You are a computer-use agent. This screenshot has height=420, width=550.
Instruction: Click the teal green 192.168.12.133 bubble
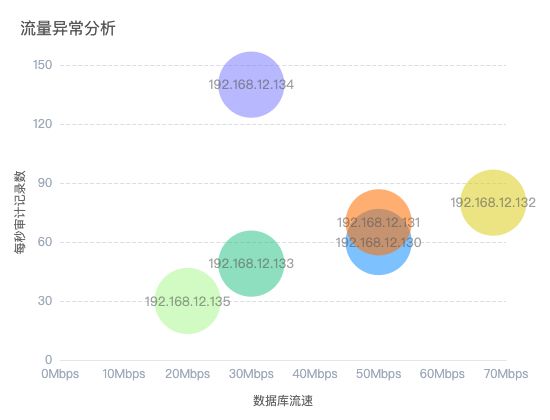(x=251, y=264)
